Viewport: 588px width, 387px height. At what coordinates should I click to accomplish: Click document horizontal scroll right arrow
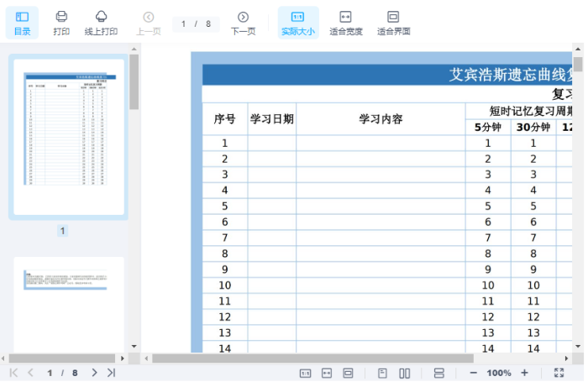[x=566, y=359]
